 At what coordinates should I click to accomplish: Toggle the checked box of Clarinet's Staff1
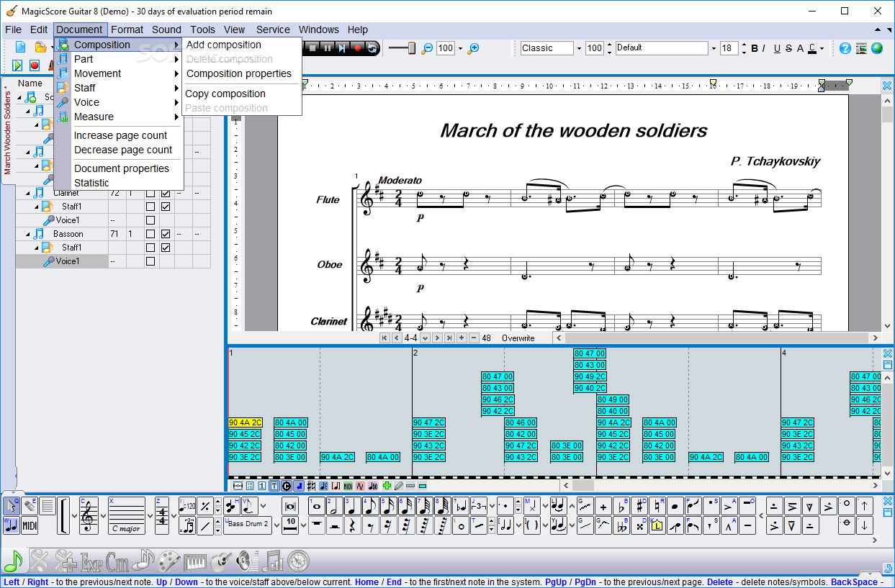(x=166, y=207)
